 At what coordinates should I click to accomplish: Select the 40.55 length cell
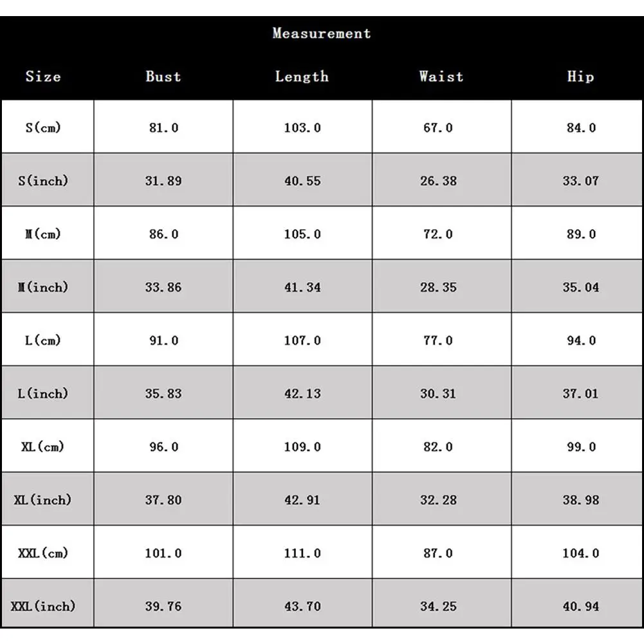[302, 181]
